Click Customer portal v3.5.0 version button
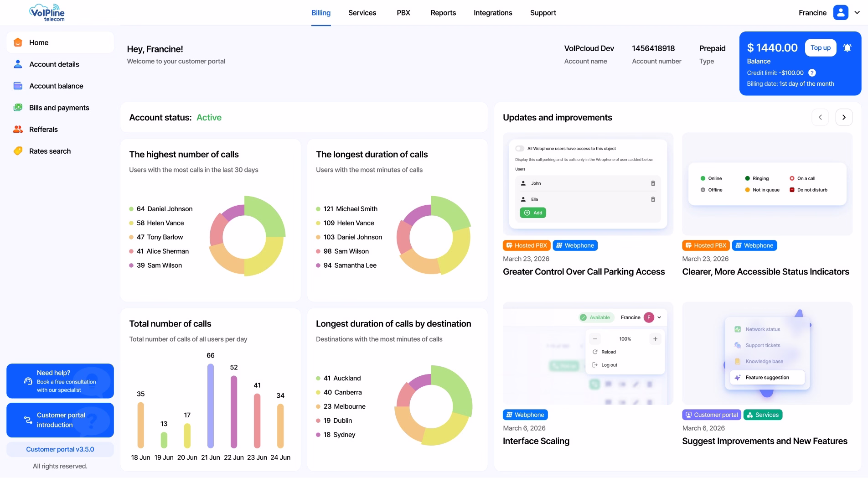The height and width of the screenshot is (478, 868). [60, 449]
